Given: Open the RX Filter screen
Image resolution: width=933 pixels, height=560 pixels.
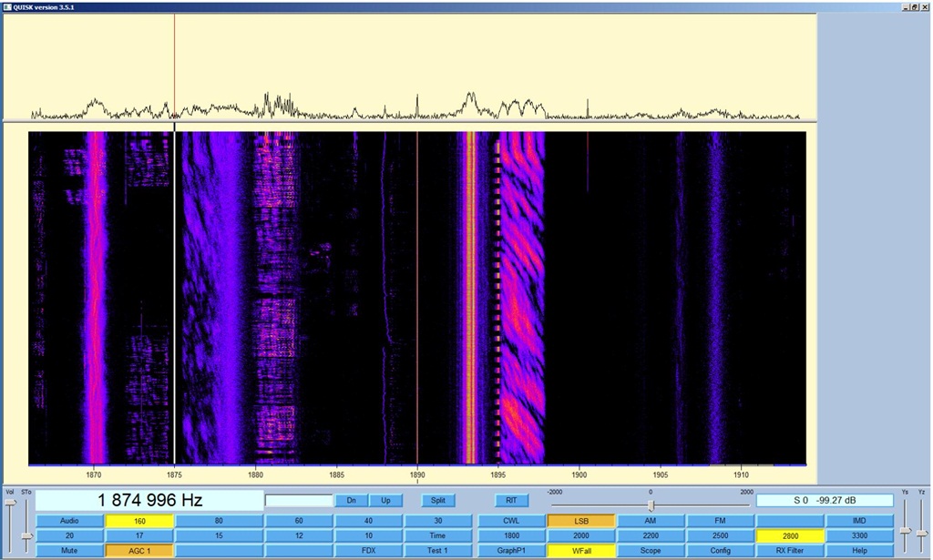Looking at the screenshot, I should [x=790, y=551].
